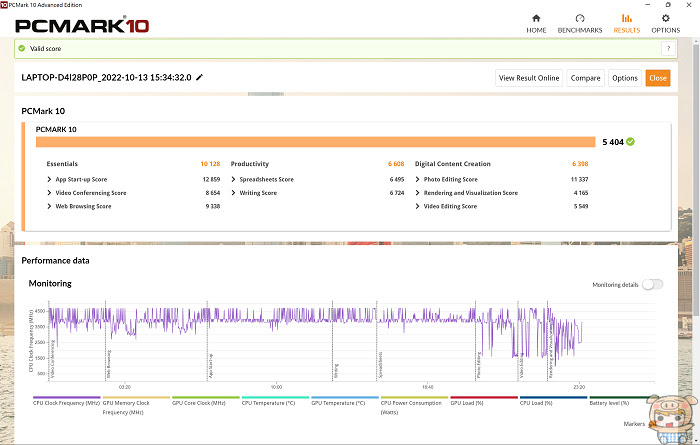Click the PCMark 10 logo
This screenshot has height=445, width=700.
click(82, 26)
